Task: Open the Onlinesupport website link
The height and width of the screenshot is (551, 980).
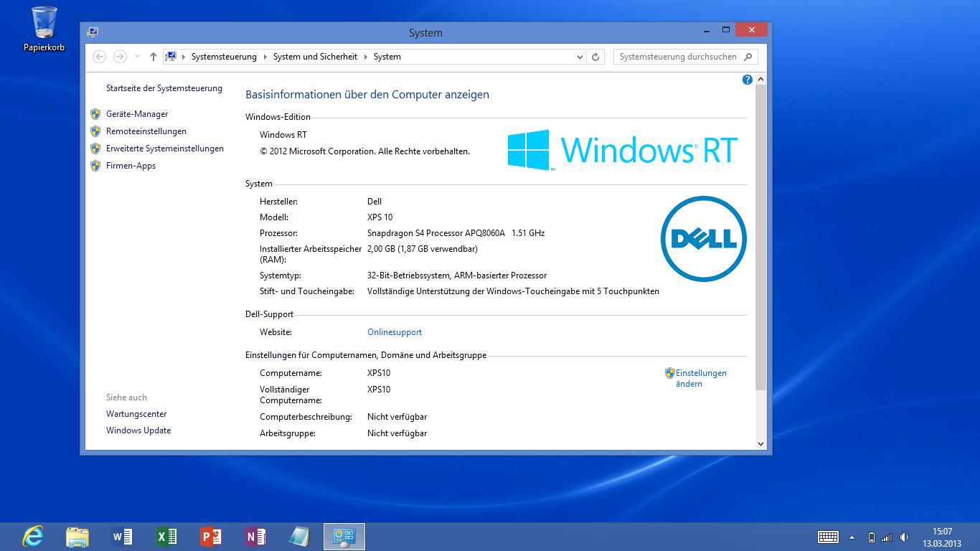Action: click(x=395, y=332)
